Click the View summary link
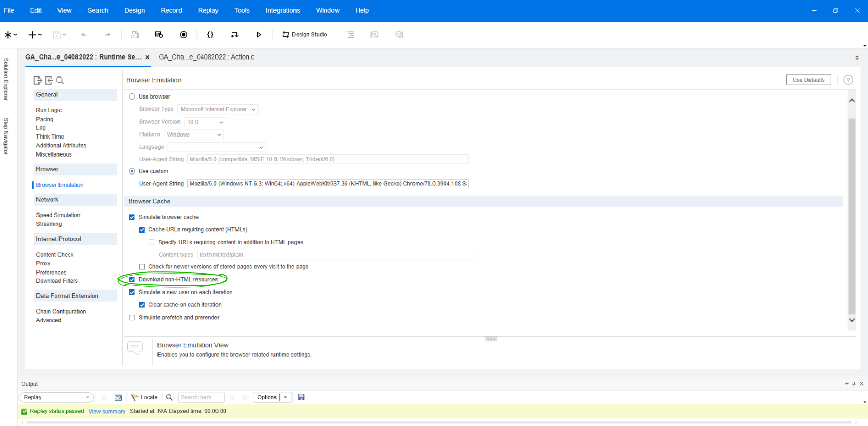The image size is (868, 426). [x=107, y=411]
